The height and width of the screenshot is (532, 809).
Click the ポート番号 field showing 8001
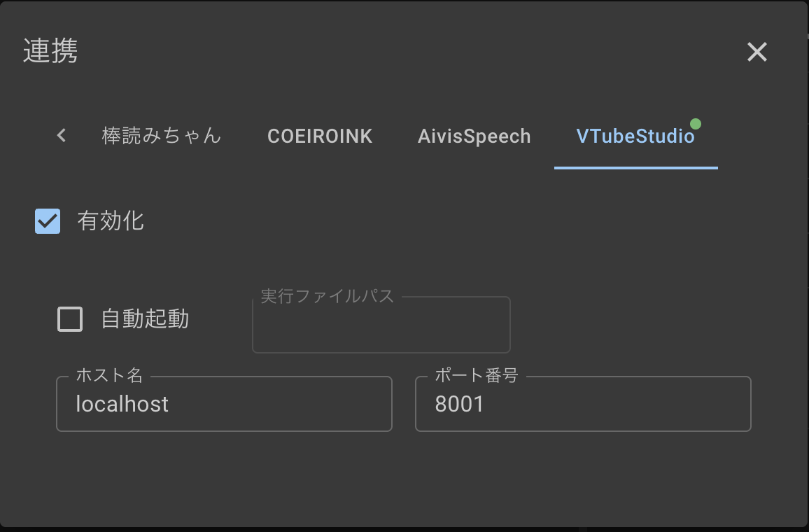click(582, 404)
